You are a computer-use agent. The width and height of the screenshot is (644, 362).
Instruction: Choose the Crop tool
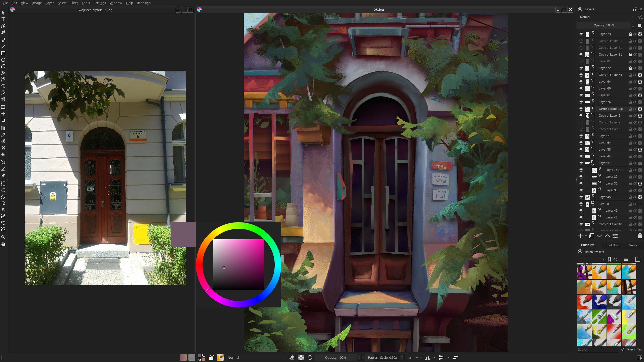click(3, 120)
